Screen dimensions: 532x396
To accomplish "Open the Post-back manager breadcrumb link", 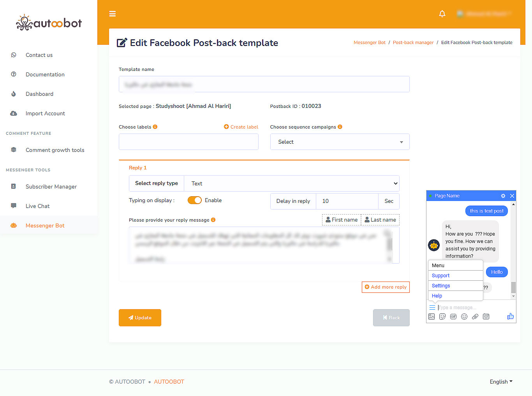I will point(413,42).
